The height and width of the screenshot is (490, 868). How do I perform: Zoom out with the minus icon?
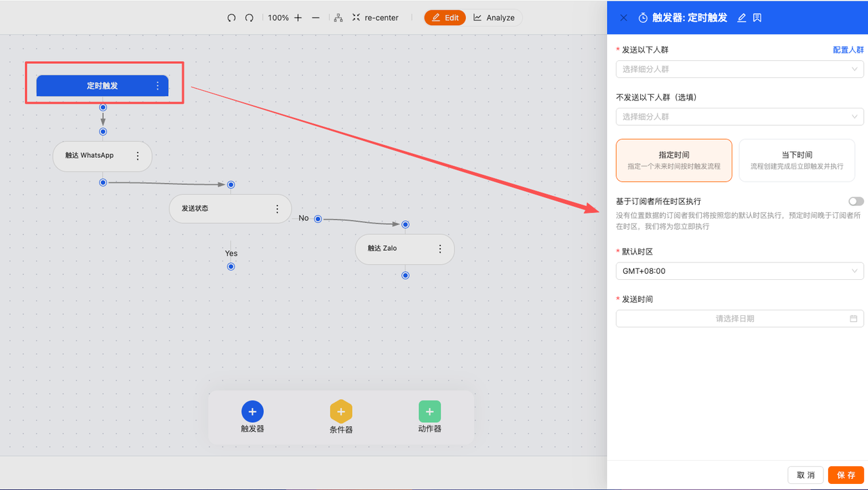pos(316,18)
